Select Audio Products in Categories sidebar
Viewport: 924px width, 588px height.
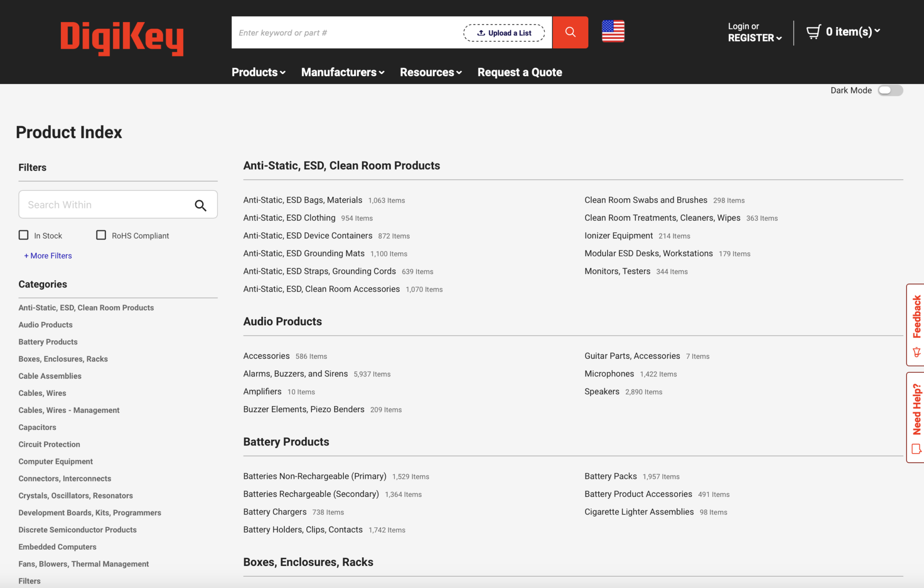click(46, 324)
